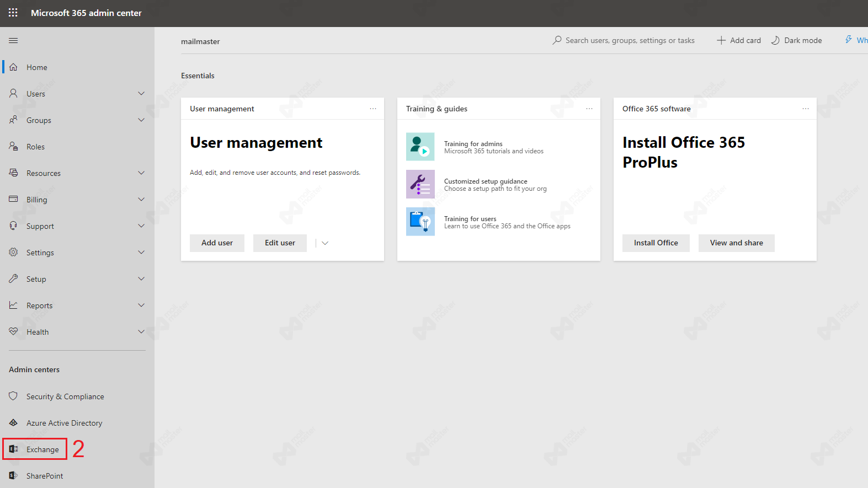The image size is (868, 488).
Task: Open SharePoint admin center
Action: click(77, 476)
